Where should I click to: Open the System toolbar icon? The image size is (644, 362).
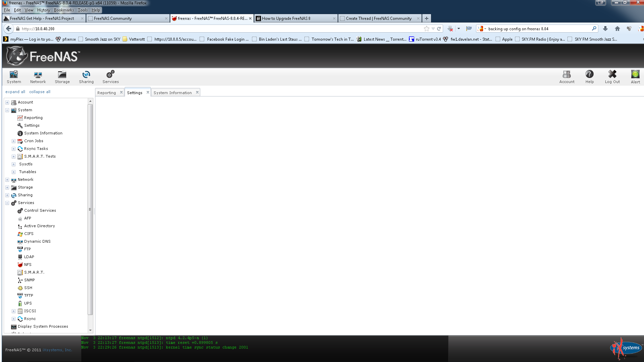pos(14,77)
